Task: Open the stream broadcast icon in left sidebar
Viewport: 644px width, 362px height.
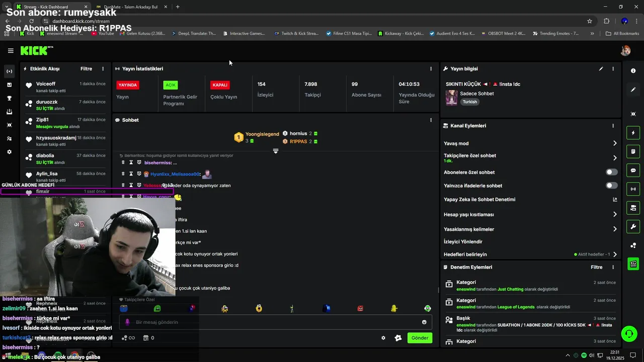Action: (x=9, y=71)
